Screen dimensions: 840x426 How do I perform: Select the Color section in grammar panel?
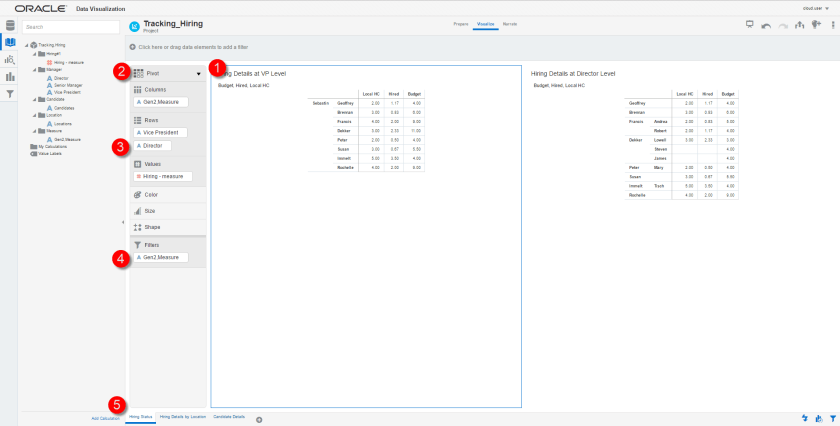coord(151,195)
